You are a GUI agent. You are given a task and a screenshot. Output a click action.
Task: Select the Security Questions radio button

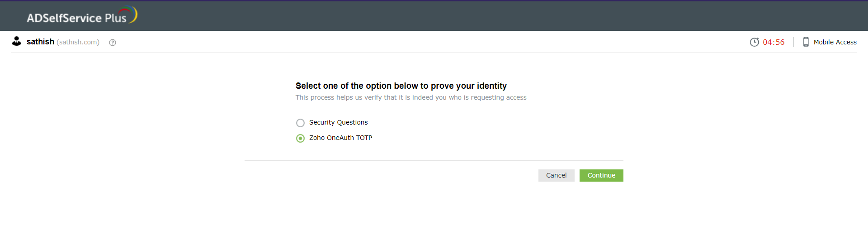point(300,123)
